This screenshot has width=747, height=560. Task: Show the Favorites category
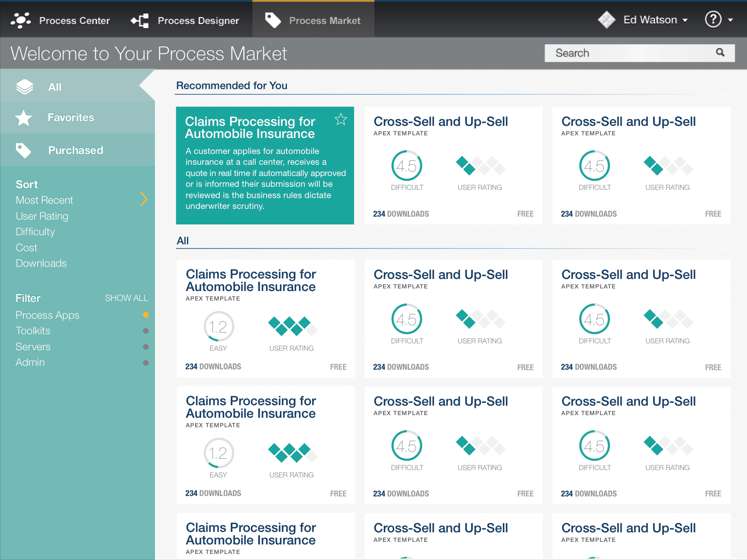pos(77,118)
